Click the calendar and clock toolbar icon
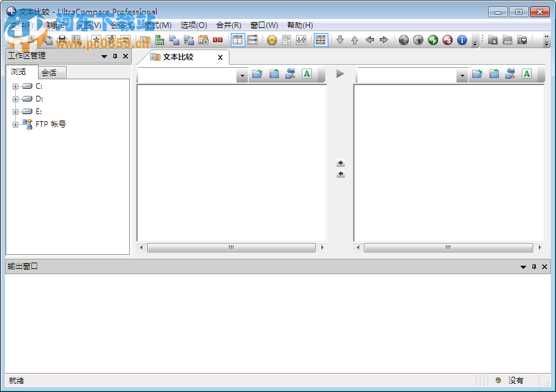The height and width of the screenshot is (392, 556). (x=203, y=40)
